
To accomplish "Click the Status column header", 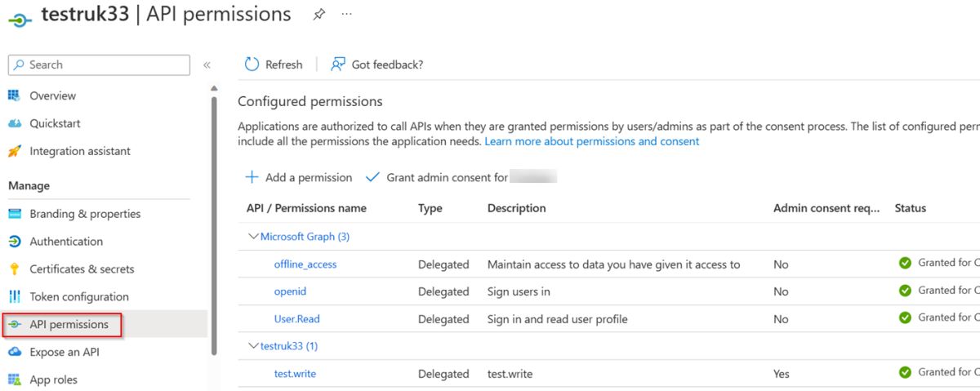I will (x=911, y=208).
